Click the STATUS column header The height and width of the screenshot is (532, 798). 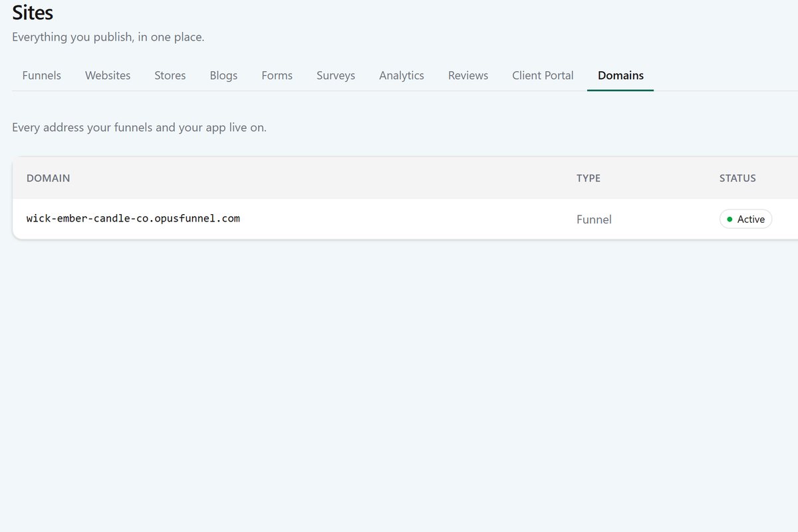[737, 178]
